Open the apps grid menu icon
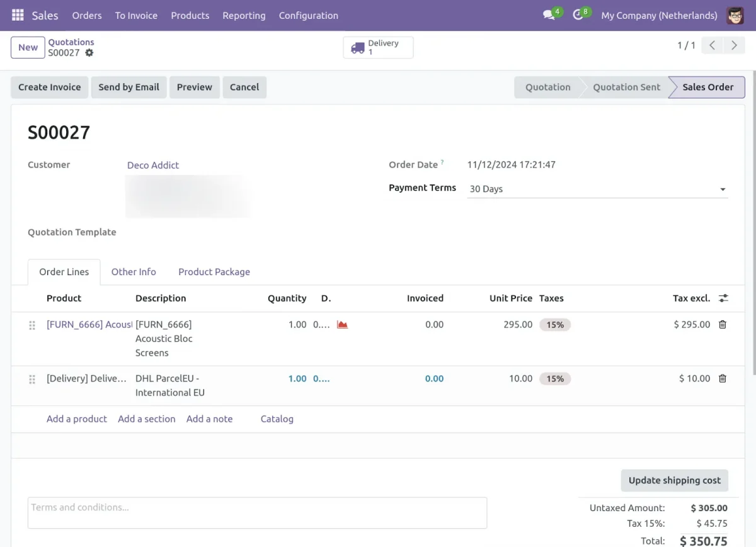Viewport: 756px width, 547px height. [x=18, y=15]
